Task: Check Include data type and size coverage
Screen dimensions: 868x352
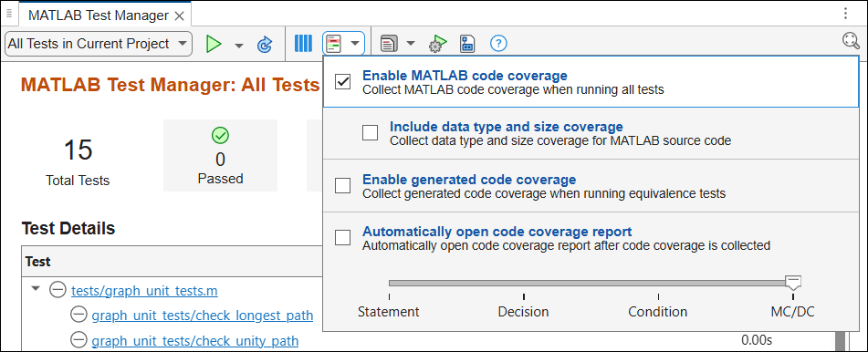Action: point(371,133)
